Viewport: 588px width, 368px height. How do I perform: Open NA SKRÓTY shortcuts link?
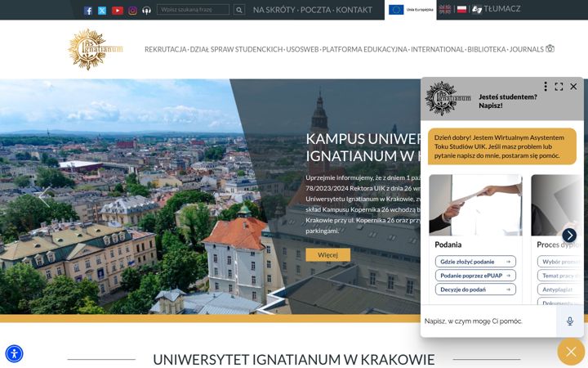[274, 10]
